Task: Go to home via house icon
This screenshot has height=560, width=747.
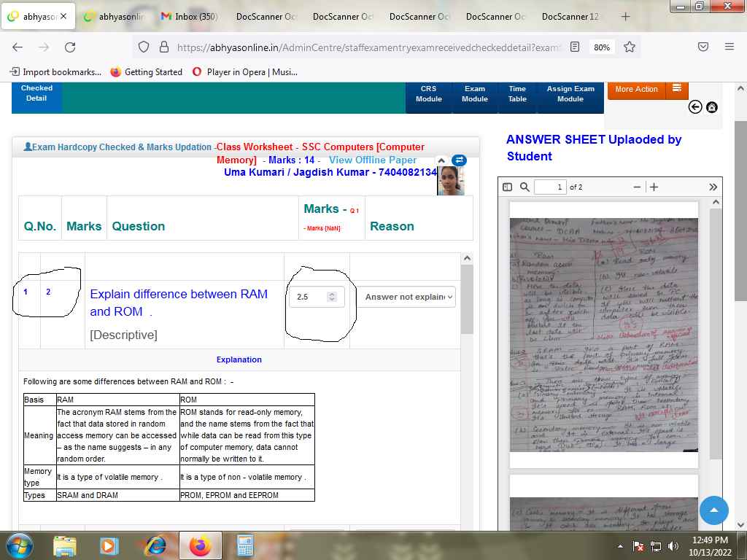Action: coord(712,107)
